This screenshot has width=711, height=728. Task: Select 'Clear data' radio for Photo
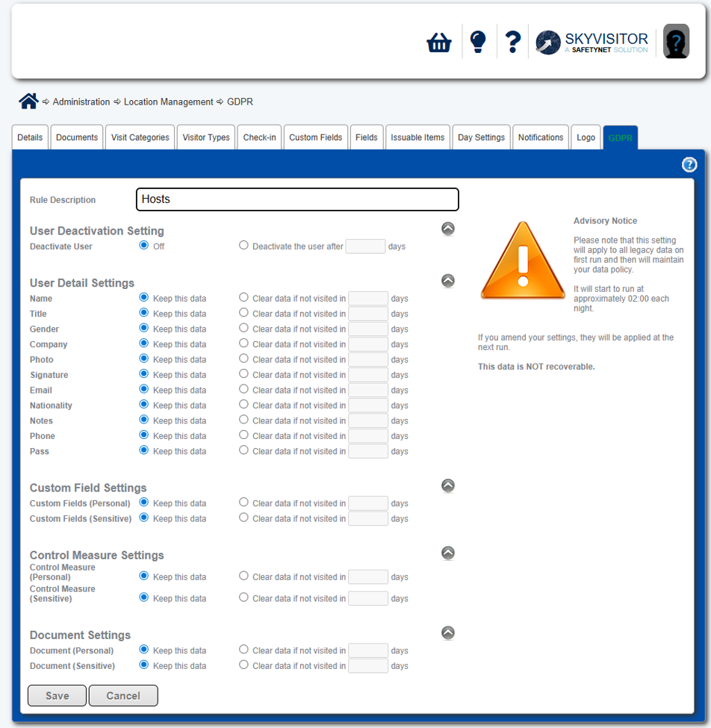[243, 358]
